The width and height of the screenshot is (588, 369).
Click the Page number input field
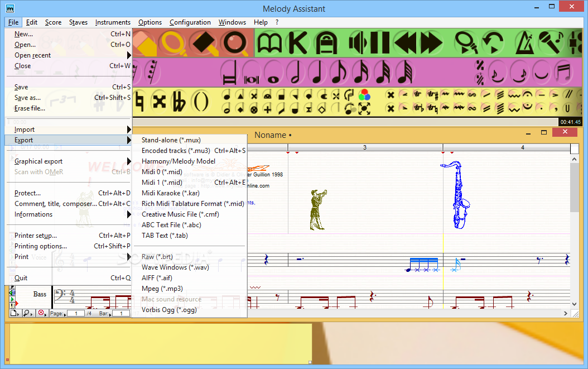76,313
